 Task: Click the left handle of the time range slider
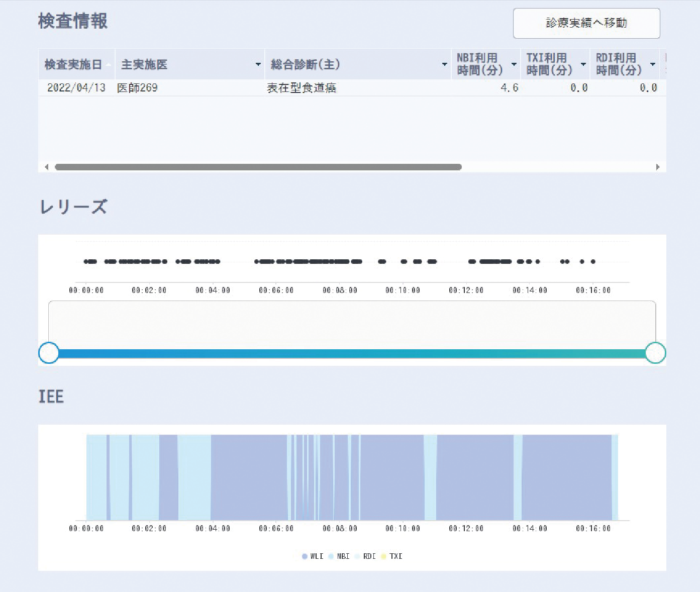(x=49, y=353)
